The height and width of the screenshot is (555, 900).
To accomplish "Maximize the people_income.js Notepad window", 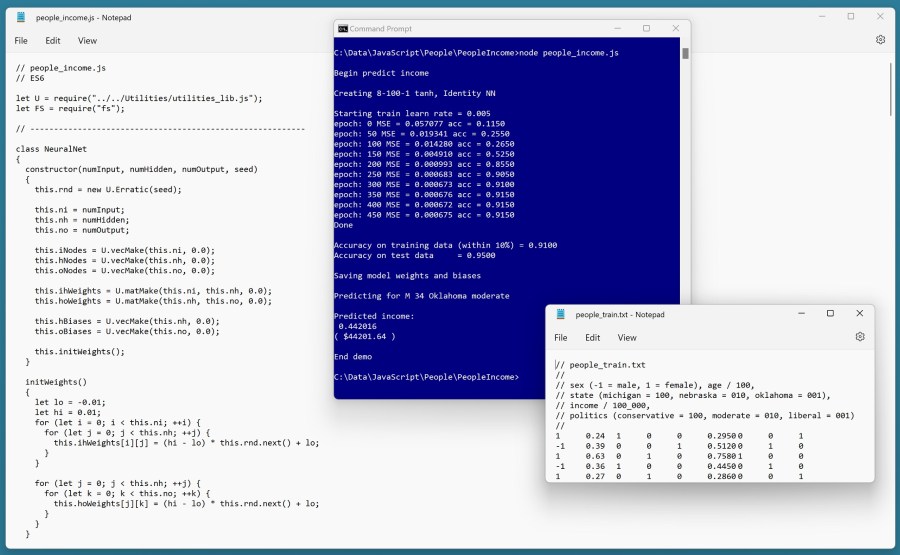I will 851,17.
